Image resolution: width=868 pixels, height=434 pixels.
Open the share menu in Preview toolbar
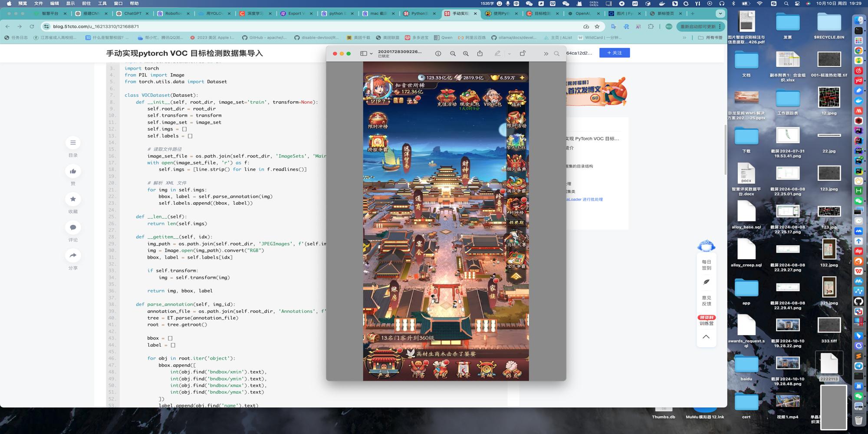coord(480,53)
